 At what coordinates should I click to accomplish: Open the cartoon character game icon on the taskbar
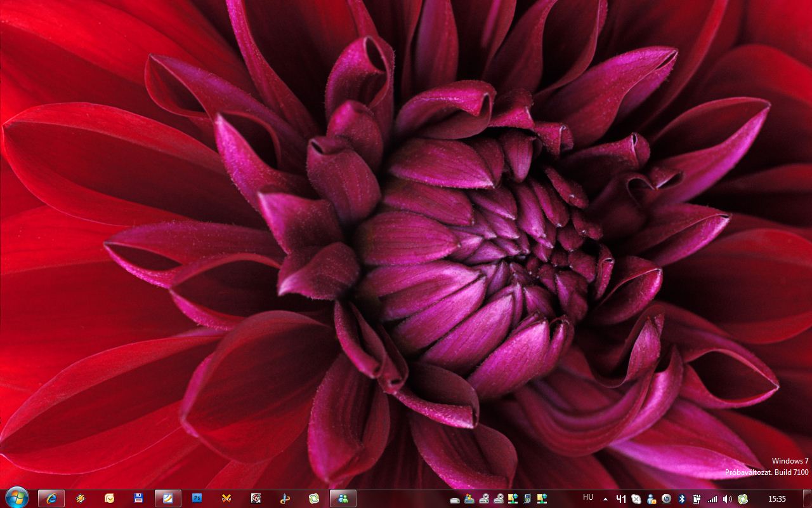tap(256, 498)
